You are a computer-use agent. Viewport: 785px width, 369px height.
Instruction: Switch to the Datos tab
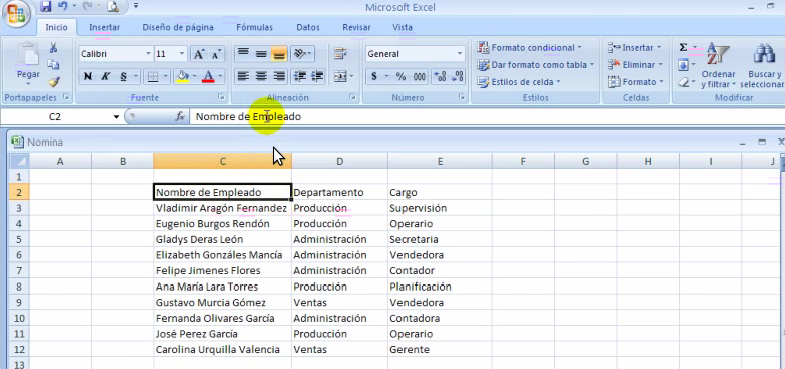pos(308,28)
